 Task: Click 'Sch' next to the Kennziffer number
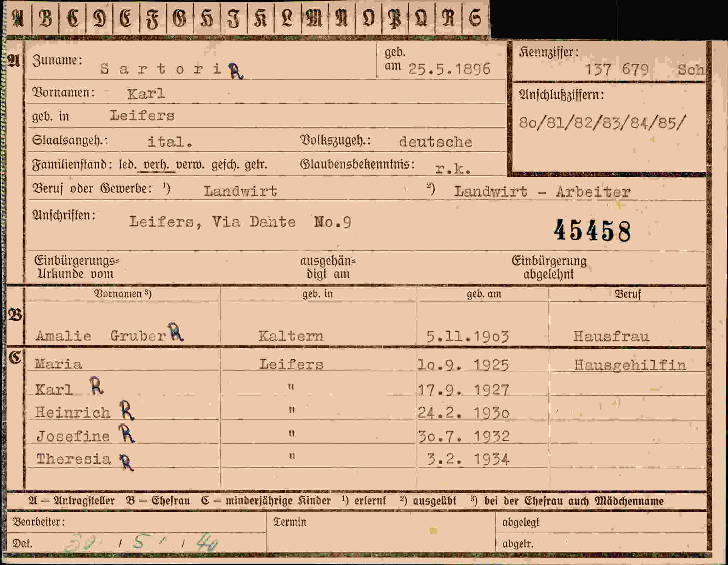(x=691, y=70)
